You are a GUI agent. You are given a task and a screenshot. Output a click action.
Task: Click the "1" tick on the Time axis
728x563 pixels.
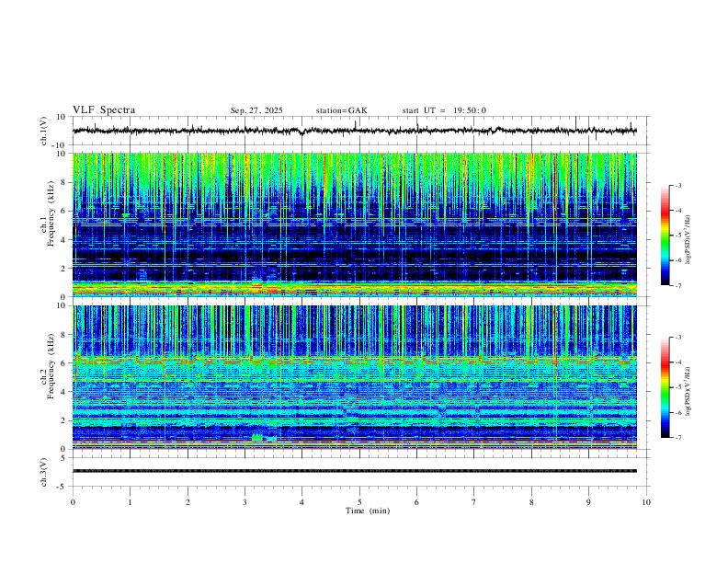[x=131, y=502]
